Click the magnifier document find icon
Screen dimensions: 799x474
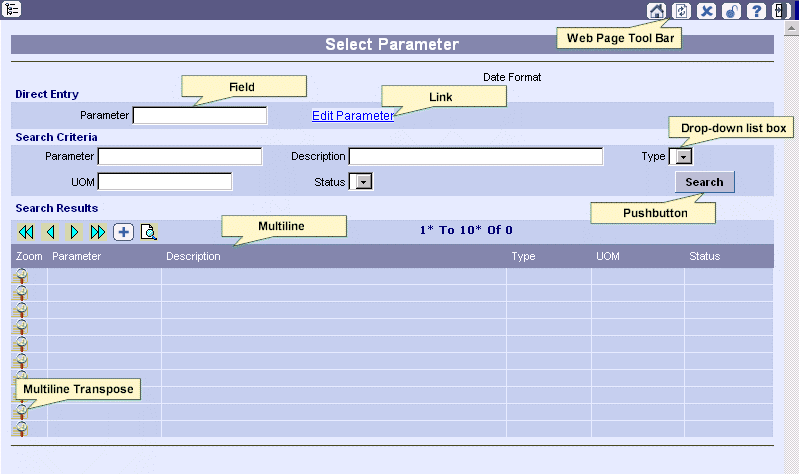148,232
